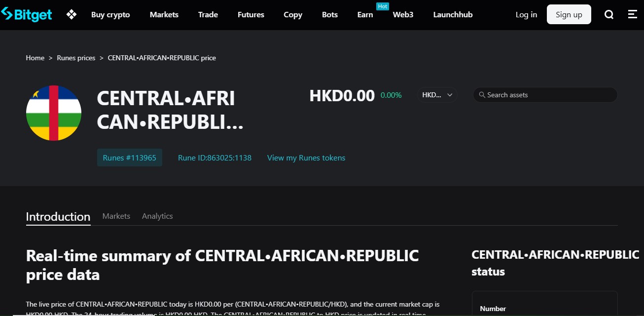The width and height of the screenshot is (644, 316).
Task: Select the Introduction tab
Action: pos(58,216)
